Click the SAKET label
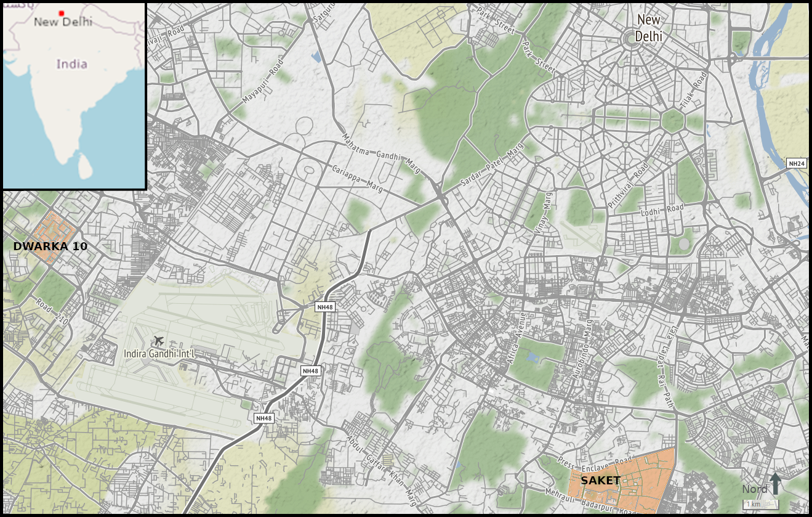Viewport: 812px width, 517px height. click(x=601, y=481)
